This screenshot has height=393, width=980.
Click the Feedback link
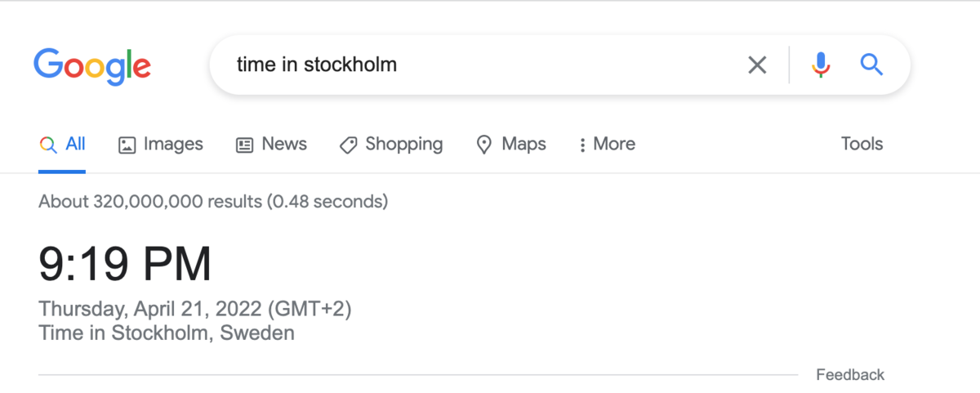coord(849,375)
